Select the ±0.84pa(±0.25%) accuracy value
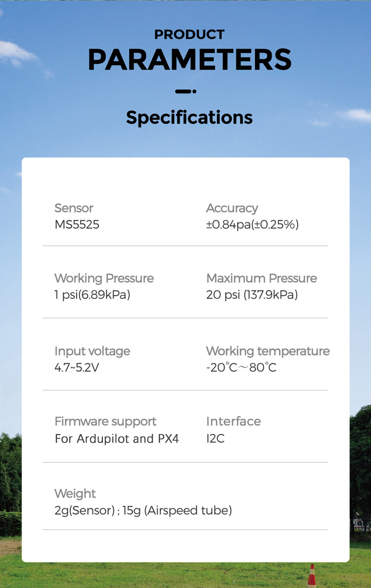The height and width of the screenshot is (588, 371). (252, 225)
